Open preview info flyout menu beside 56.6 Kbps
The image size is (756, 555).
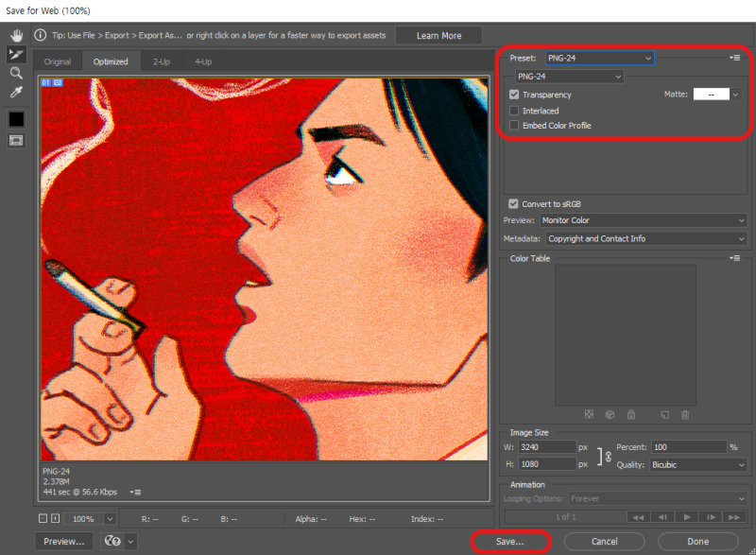tap(135, 493)
